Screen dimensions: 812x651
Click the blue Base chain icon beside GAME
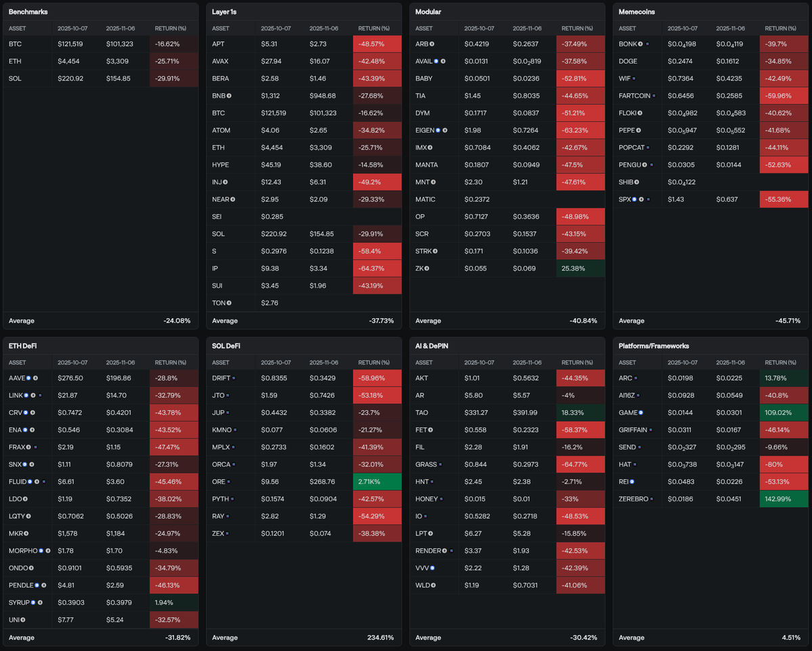tap(640, 412)
